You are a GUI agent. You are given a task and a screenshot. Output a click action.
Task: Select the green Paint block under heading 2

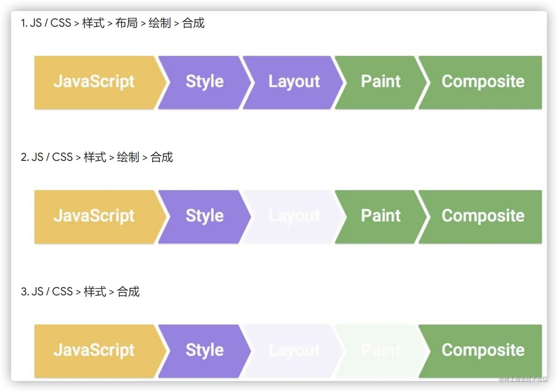pyautogui.click(x=381, y=217)
